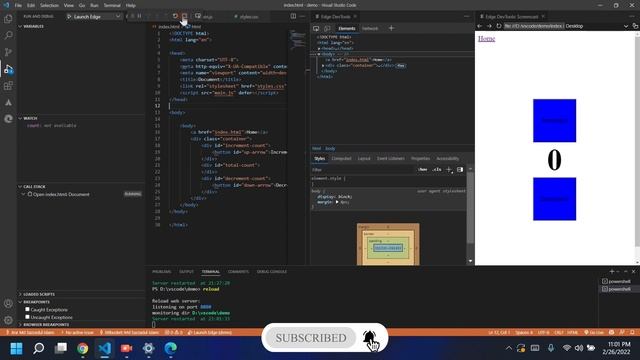
Task: Open the Selection menu
Action: (49, 6)
